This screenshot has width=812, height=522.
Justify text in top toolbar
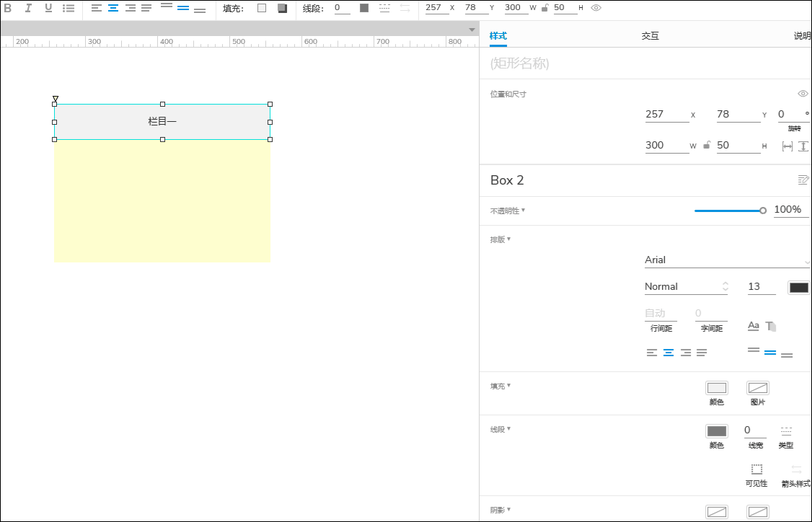coord(146,8)
